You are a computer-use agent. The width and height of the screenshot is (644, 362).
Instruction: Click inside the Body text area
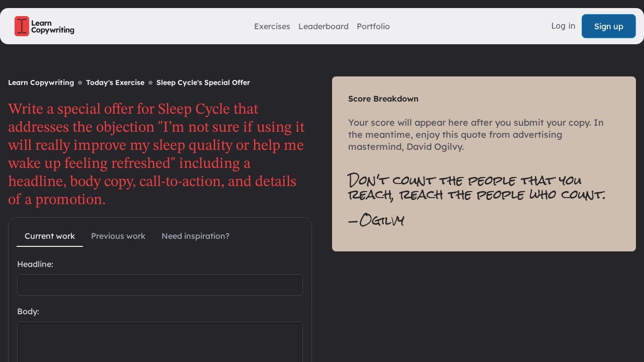(160, 342)
